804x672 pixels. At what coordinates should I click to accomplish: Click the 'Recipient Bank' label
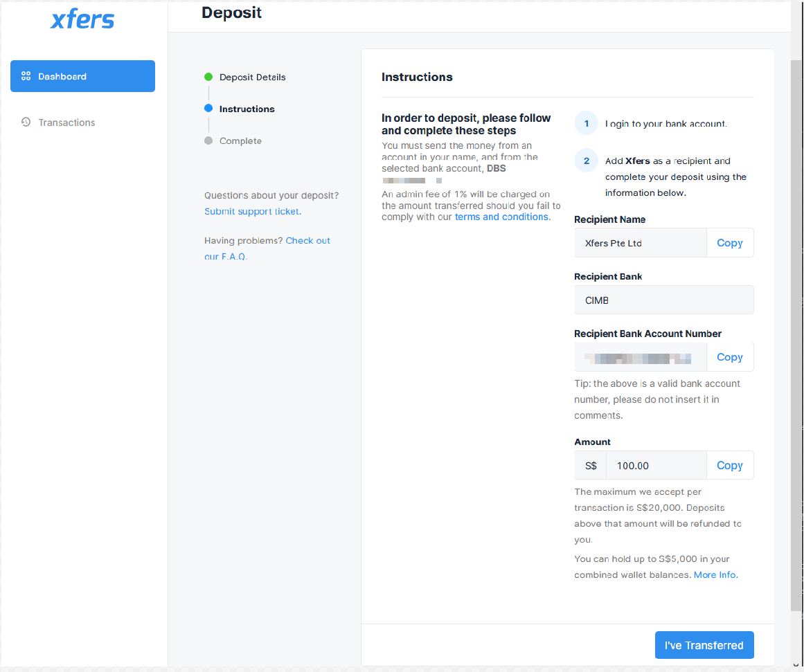[608, 276]
